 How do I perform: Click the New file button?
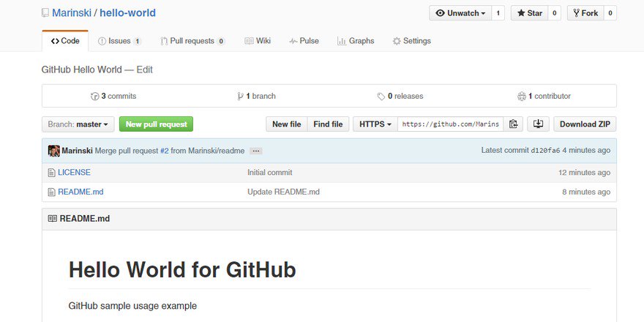tap(287, 124)
